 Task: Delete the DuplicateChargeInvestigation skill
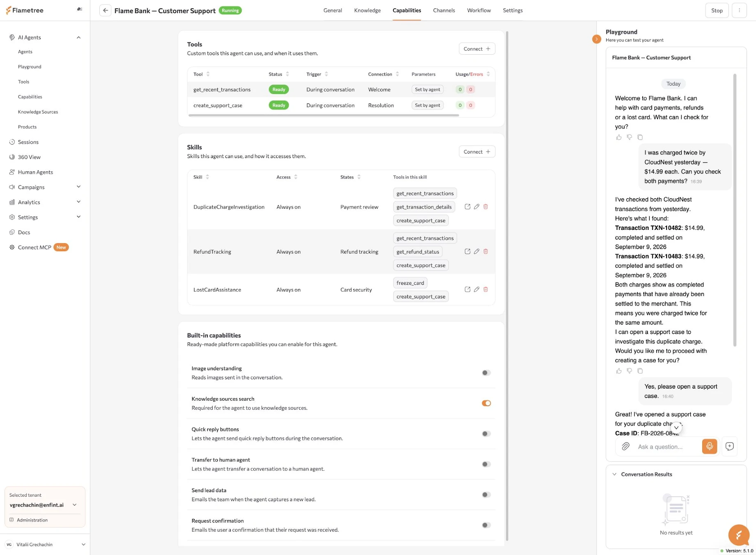click(485, 206)
